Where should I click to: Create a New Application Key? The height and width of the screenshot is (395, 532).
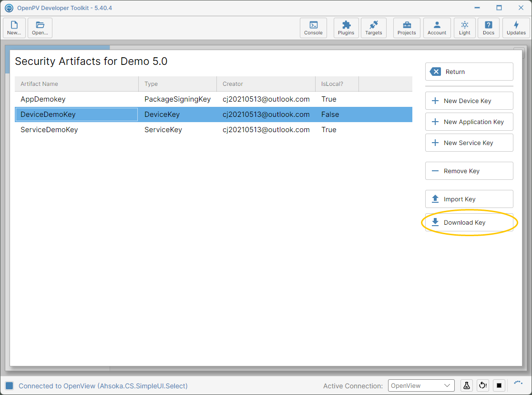point(469,122)
